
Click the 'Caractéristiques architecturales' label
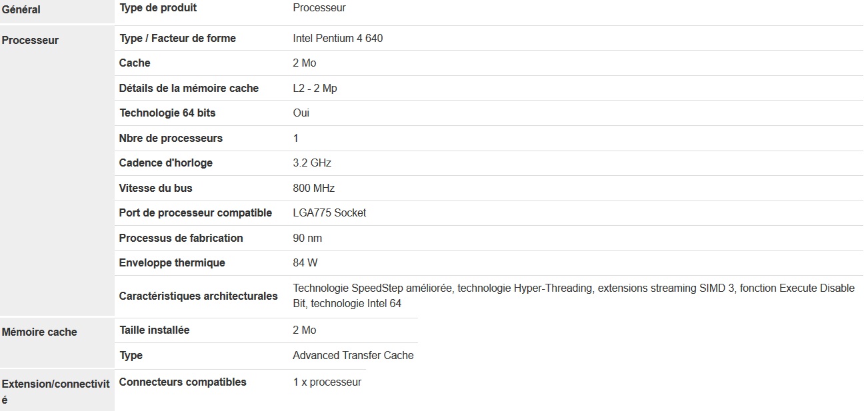pos(198,296)
